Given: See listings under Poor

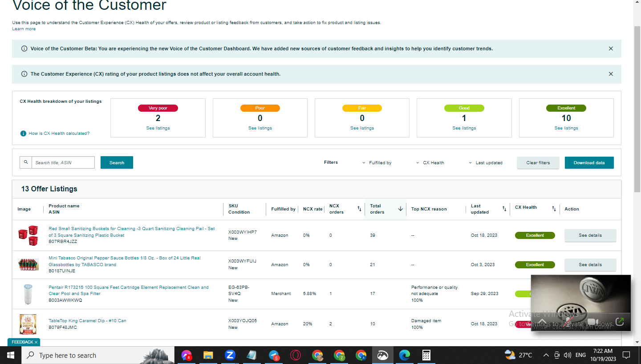Looking at the screenshot, I should [260, 128].
